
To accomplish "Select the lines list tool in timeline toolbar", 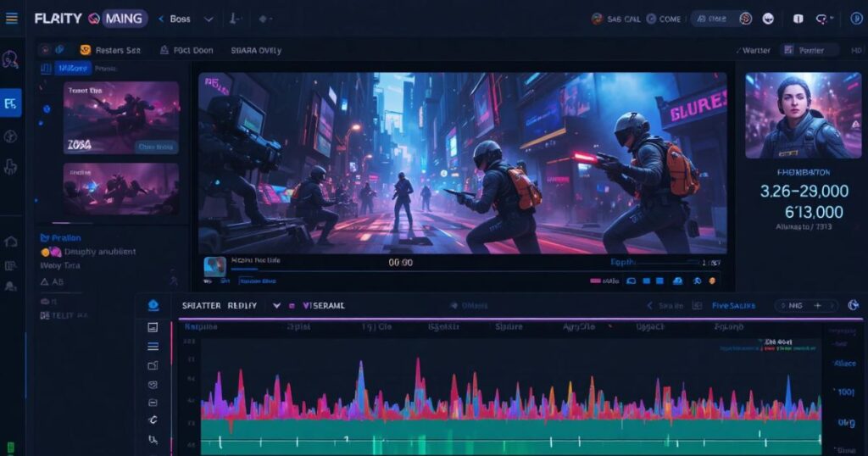I will 153,347.
